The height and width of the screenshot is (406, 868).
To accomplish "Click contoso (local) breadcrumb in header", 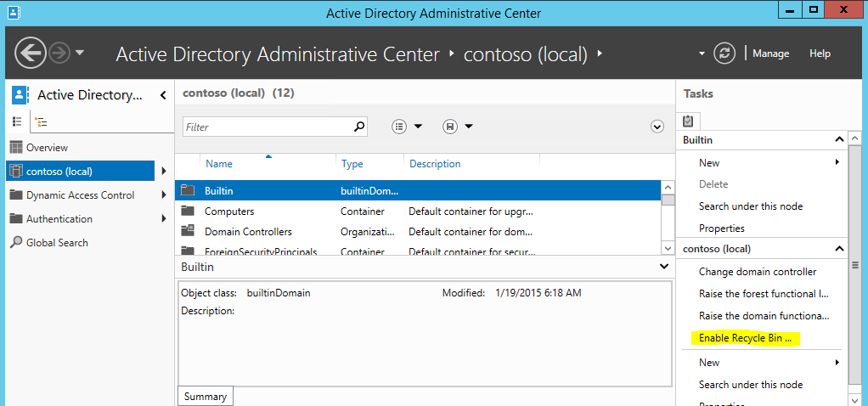I will pyautogui.click(x=526, y=54).
